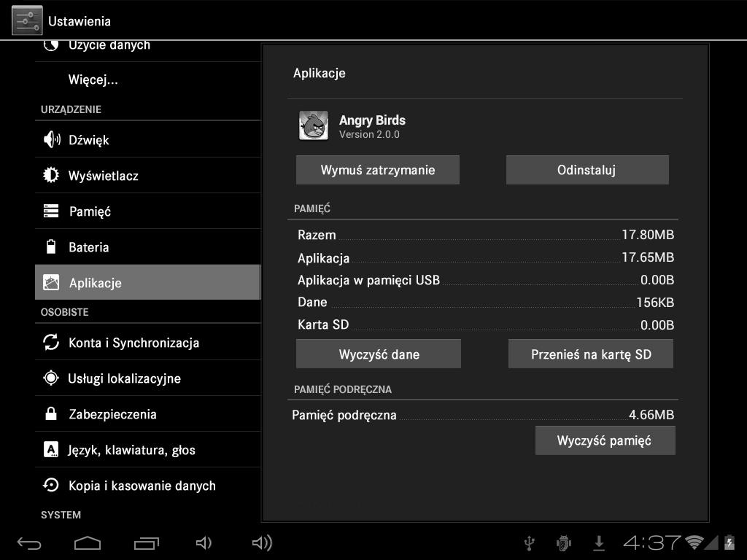The image size is (747, 560).
Task: Click the Wyczyść dane button
Action: pyautogui.click(x=379, y=354)
